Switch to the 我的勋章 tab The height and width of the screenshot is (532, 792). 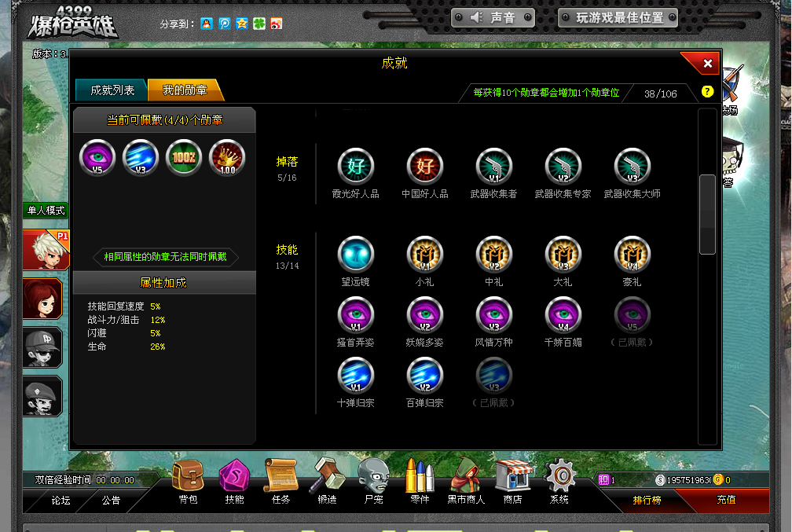185,90
